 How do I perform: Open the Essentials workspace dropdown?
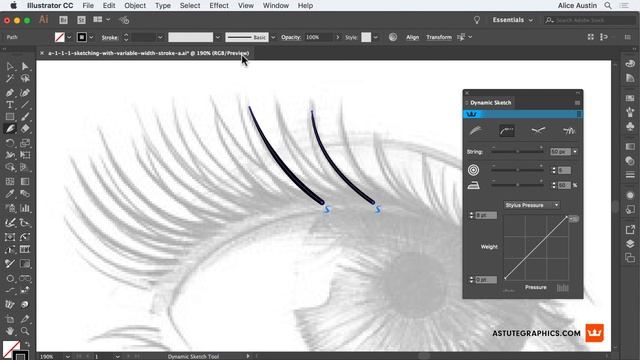point(512,20)
